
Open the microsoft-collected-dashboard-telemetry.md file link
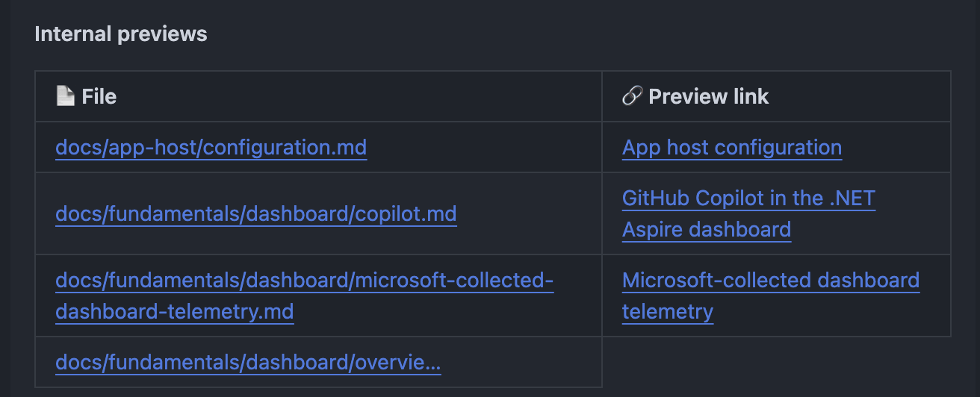[305, 296]
